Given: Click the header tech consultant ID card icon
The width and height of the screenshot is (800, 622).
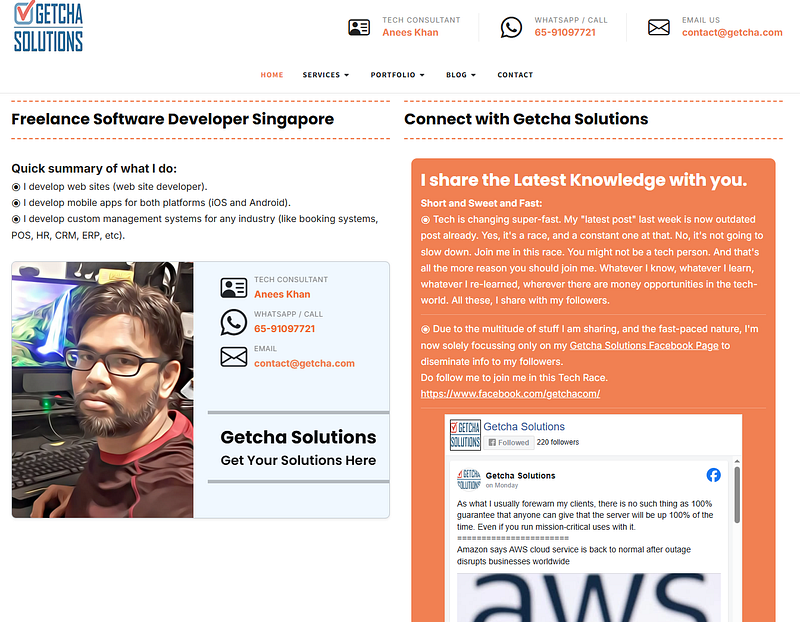Looking at the screenshot, I should (x=359, y=27).
